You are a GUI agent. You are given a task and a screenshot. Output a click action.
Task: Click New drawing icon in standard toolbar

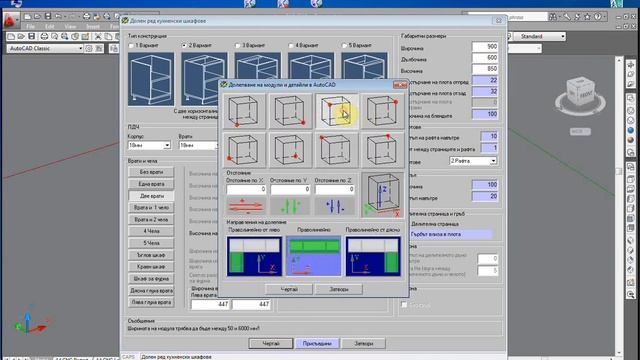point(11,36)
